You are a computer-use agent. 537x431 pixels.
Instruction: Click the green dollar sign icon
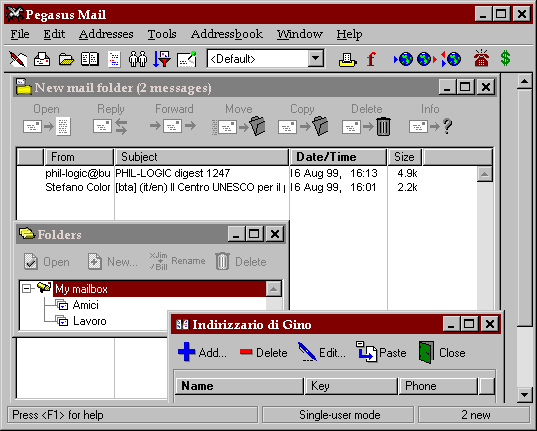505,58
